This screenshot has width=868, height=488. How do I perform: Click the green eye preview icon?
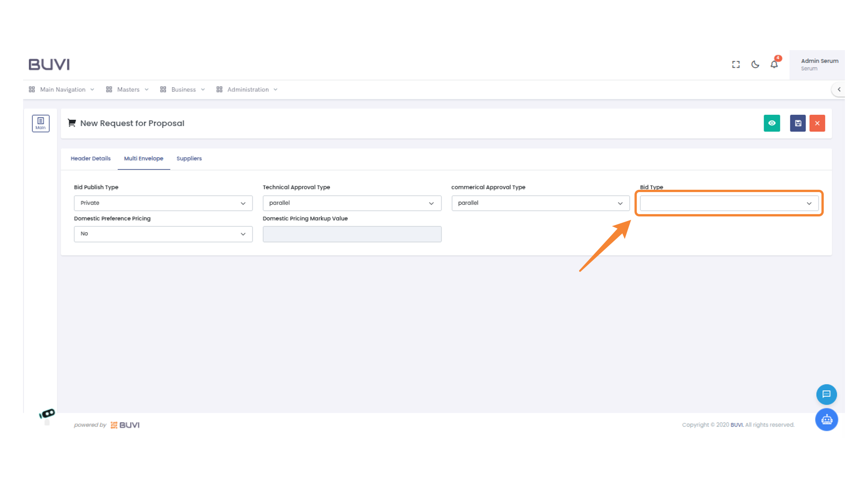click(772, 123)
